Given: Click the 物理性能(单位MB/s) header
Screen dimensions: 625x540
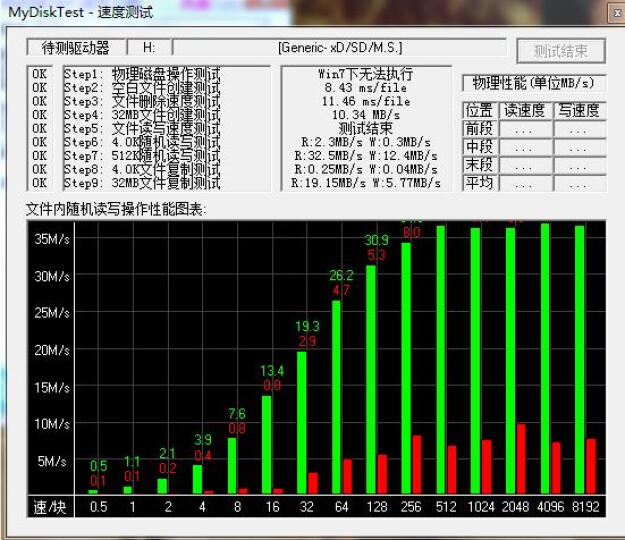Looking at the screenshot, I should click(x=534, y=83).
